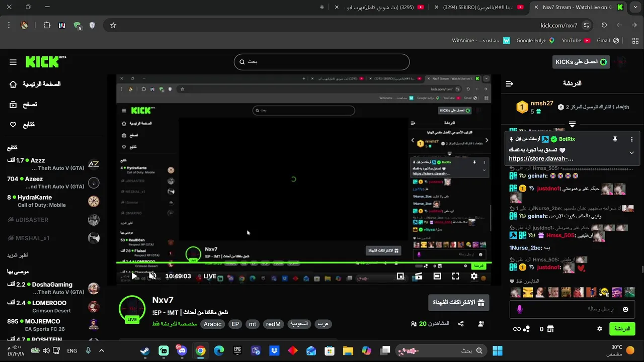Open the LOMEROOO recommended channel
The height and width of the screenshot is (362, 644).
(x=53, y=307)
